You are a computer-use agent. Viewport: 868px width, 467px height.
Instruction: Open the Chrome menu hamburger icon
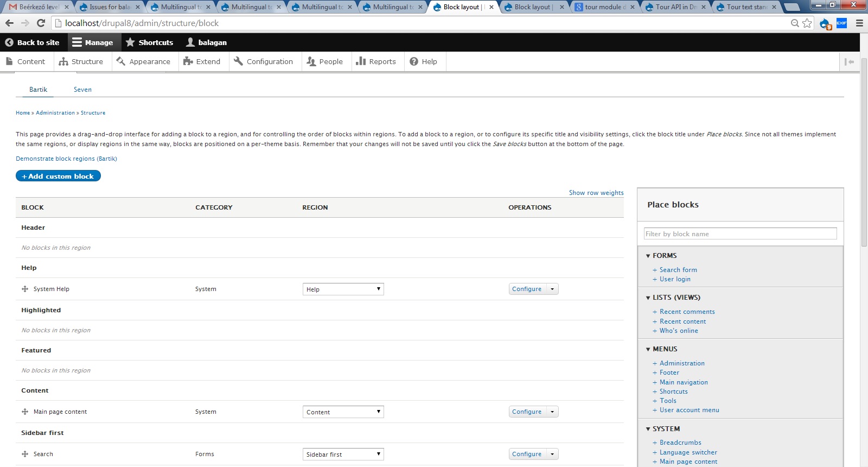pyautogui.click(x=859, y=23)
